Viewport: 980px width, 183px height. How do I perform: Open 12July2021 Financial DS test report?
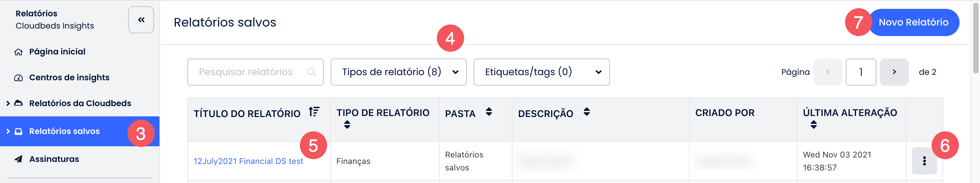point(248,161)
